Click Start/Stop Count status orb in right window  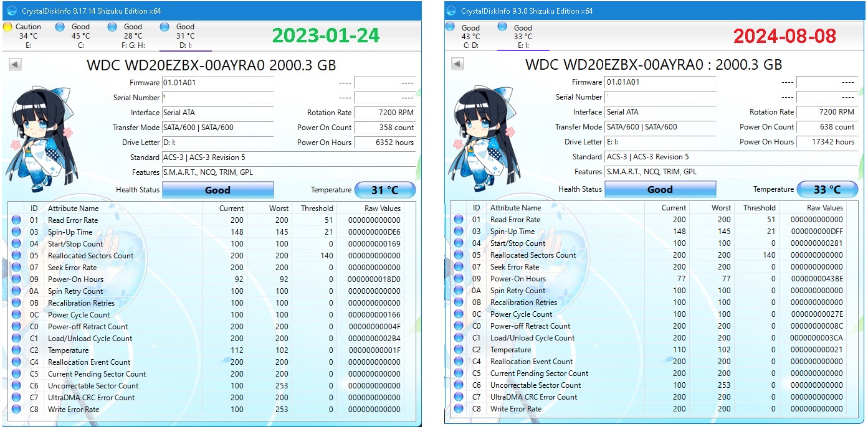tap(459, 243)
